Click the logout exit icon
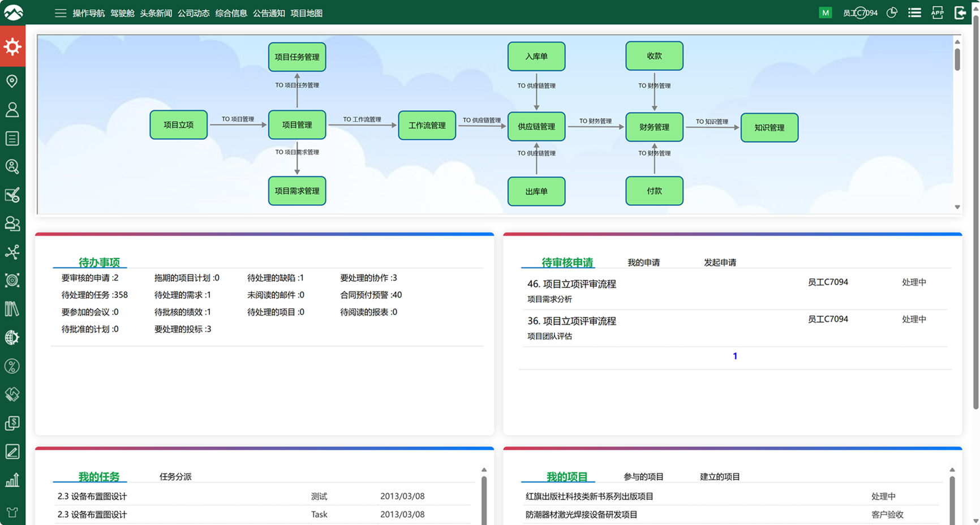The height and width of the screenshot is (525, 980). (x=960, y=13)
